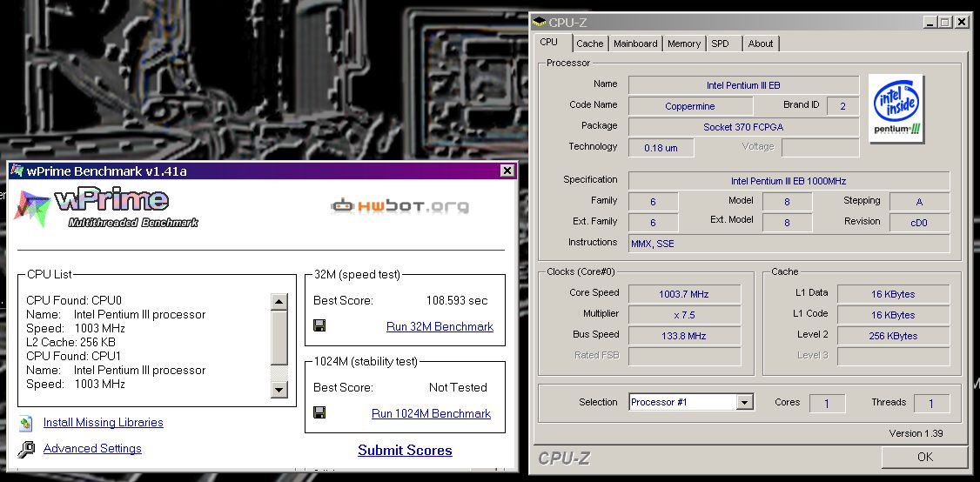The image size is (980, 482).
Task: Click the wPrime title bar icon
Action: (x=17, y=171)
